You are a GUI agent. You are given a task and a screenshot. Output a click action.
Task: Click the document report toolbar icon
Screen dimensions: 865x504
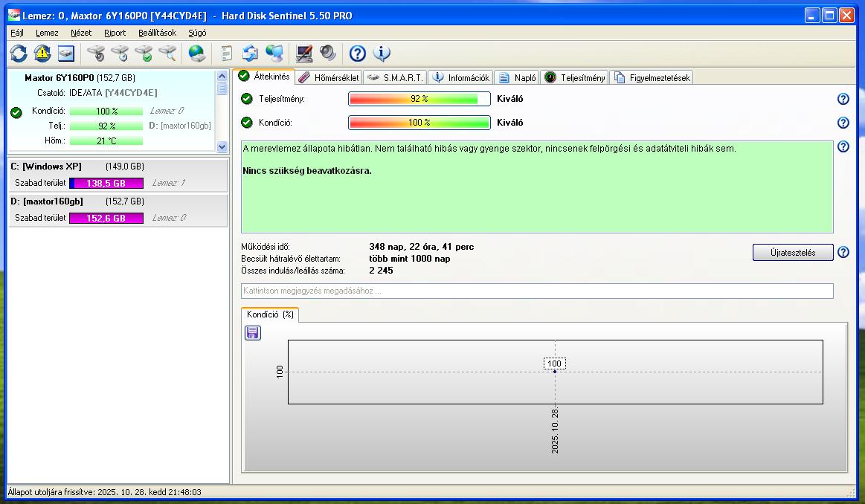227,54
